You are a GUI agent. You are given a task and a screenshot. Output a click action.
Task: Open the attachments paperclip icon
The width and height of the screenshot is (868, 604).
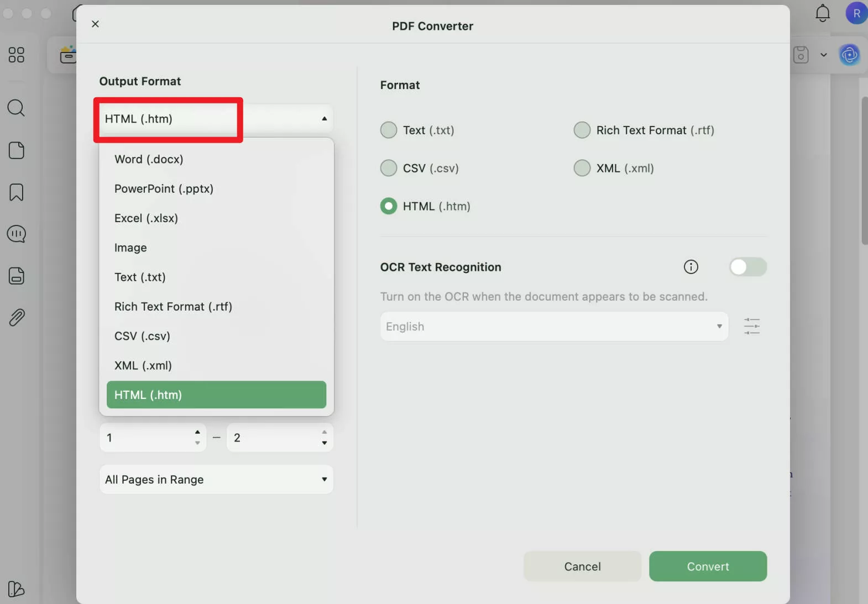16,318
